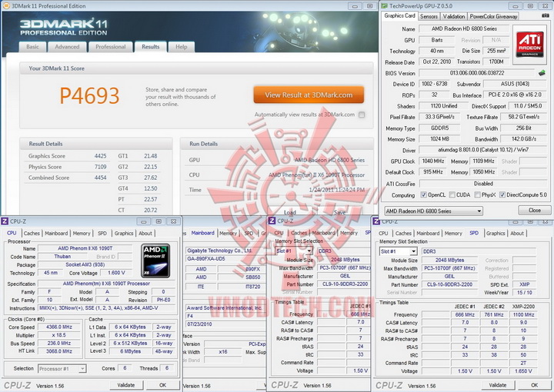The height and width of the screenshot is (392, 554).
Task: Click the Driver version field in GPU-Z
Action: click(483, 150)
